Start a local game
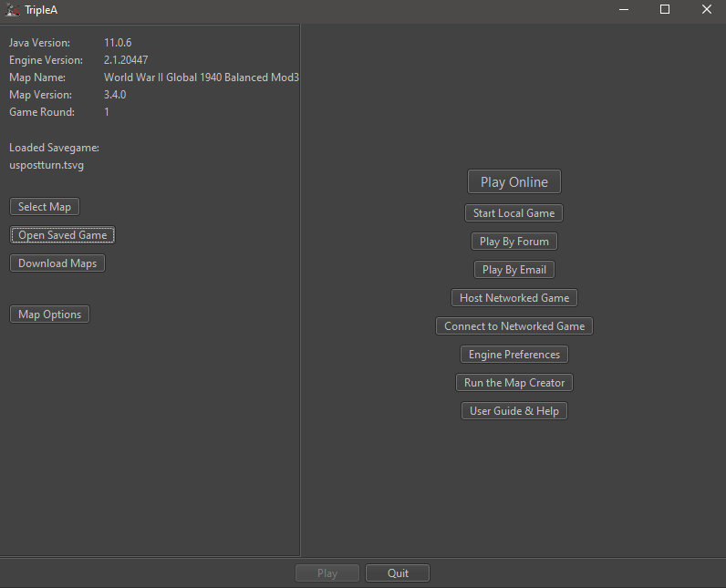Viewport: 726px width, 588px height. click(513, 212)
